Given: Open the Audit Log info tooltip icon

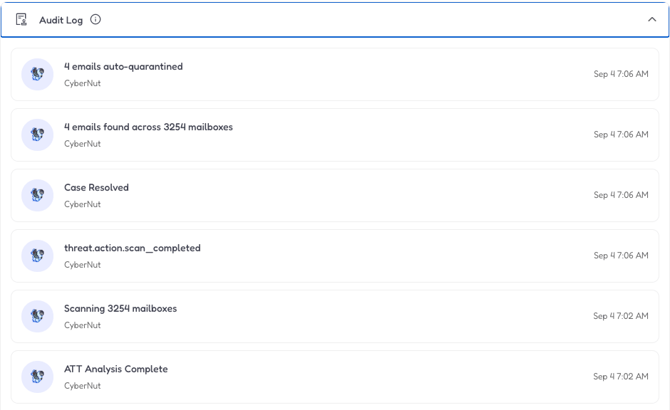Looking at the screenshot, I should (95, 20).
